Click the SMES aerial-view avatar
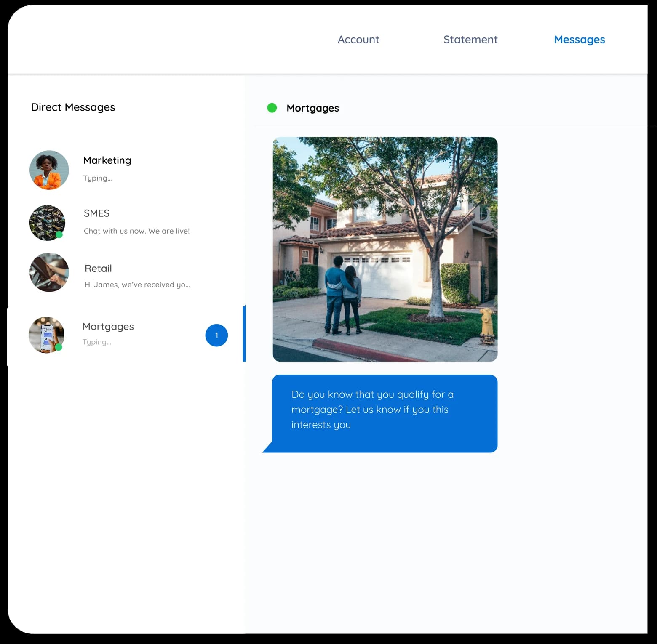The width and height of the screenshot is (657, 644). 47,222
